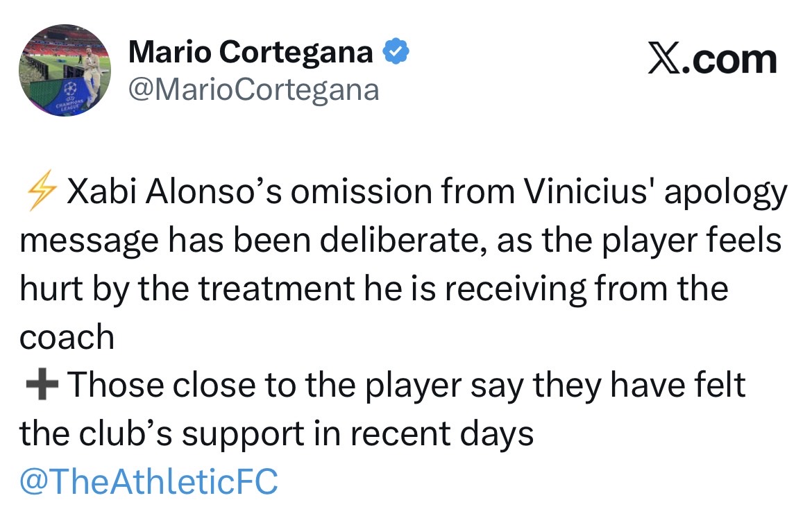Click the X logo glyph
Viewport: 812px width, 516px height.
point(666,60)
